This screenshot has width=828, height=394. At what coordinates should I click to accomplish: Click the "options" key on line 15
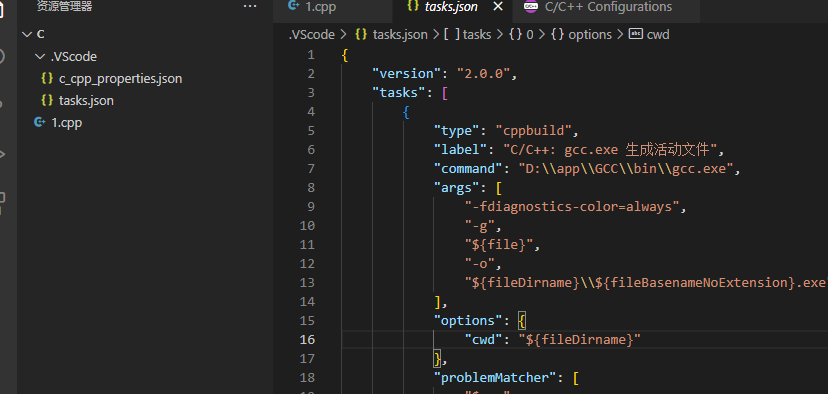[468, 321]
